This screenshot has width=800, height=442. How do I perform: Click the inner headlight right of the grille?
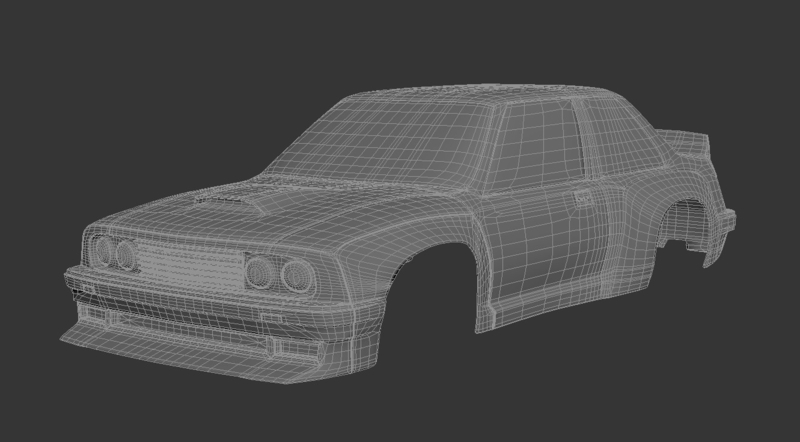[261, 270]
